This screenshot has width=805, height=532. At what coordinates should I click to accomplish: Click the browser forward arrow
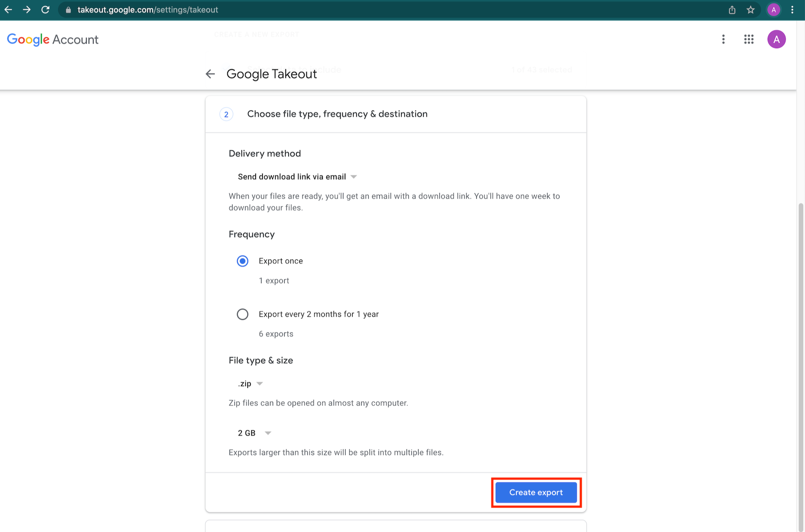coord(27,10)
